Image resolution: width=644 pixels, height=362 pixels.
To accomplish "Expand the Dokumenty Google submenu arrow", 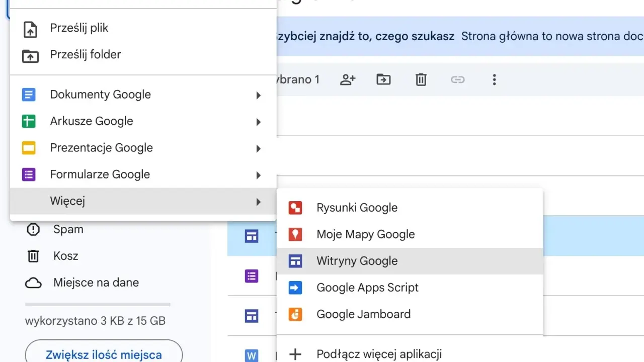I will click(x=258, y=95).
